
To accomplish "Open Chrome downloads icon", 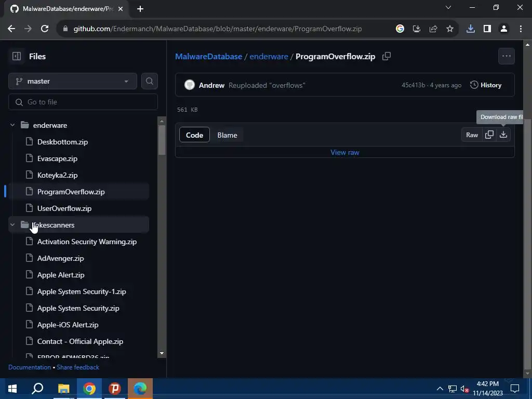I will pyautogui.click(x=470, y=29).
